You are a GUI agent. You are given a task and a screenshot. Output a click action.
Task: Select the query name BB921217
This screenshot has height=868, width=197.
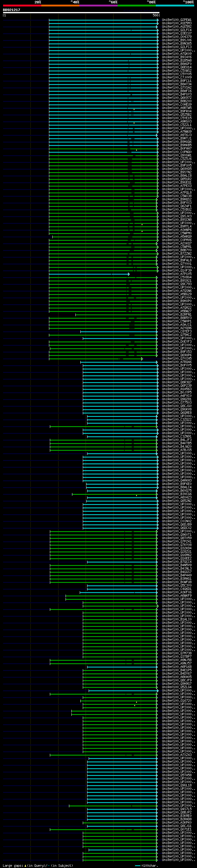[x=11, y=10]
